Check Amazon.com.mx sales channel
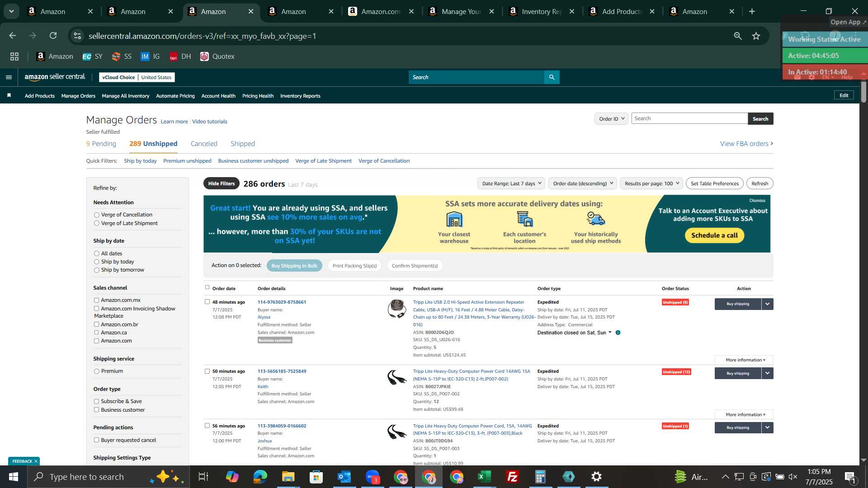 96,300
